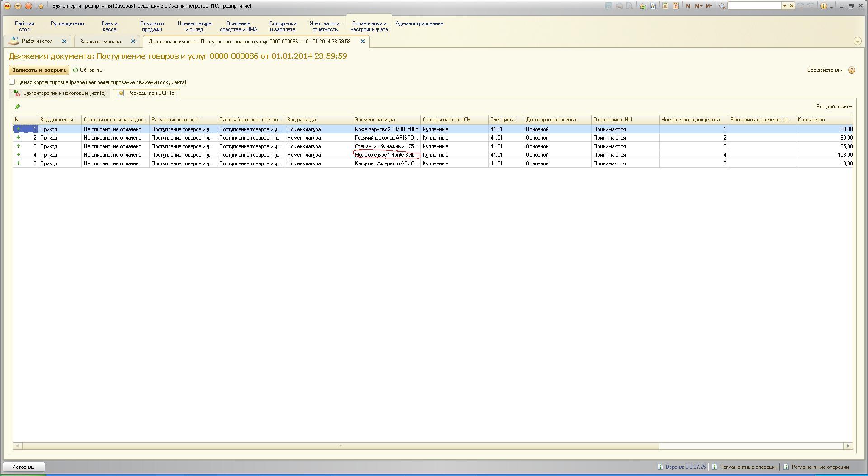The width and height of the screenshot is (868, 476).
Task: Click the magnifier search icon in title bar
Action: coord(722,6)
